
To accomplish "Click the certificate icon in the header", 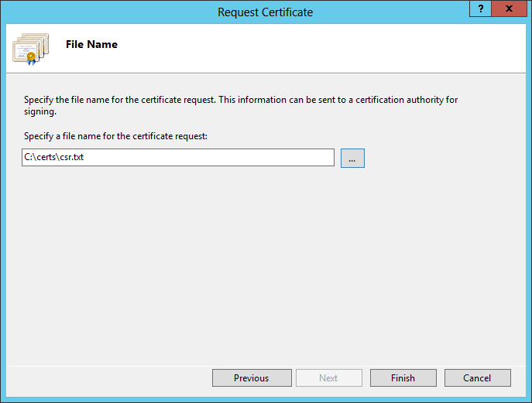I will 30,49.
